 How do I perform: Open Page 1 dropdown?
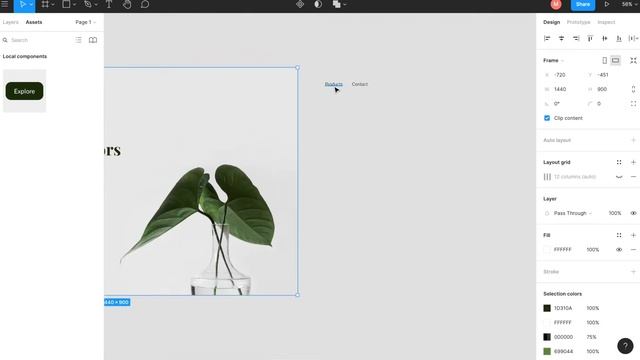click(85, 22)
